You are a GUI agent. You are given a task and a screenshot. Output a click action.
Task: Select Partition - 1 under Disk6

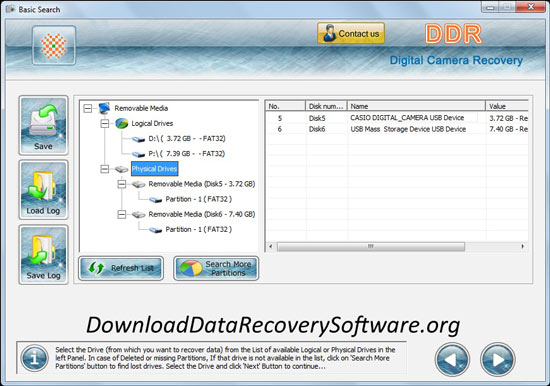[199, 229]
